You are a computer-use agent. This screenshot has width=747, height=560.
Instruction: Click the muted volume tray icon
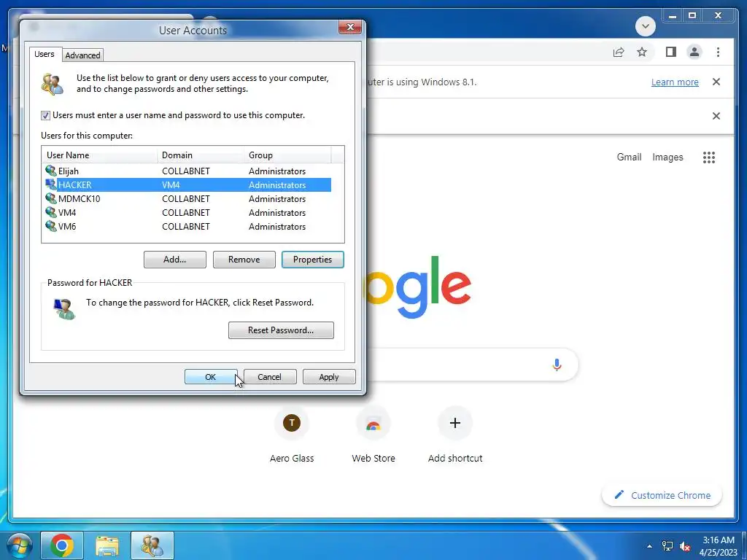(x=685, y=545)
